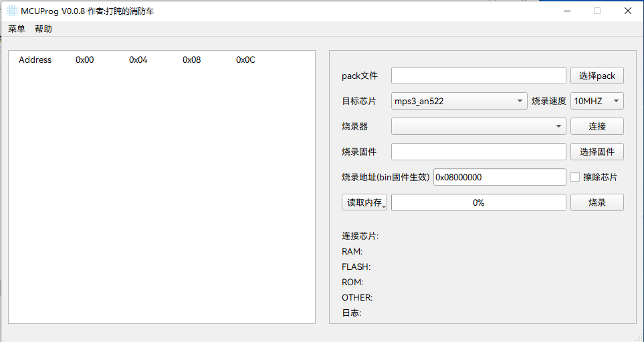Screen dimensions: 644x342
Task: Select the 0x08 column header
Action: [192, 60]
